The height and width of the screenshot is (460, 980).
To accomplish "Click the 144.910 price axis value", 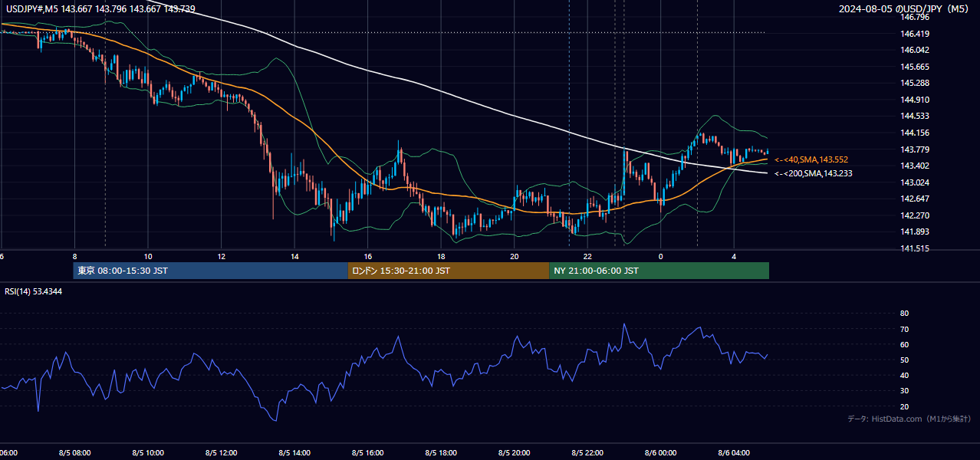I will [x=914, y=100].
